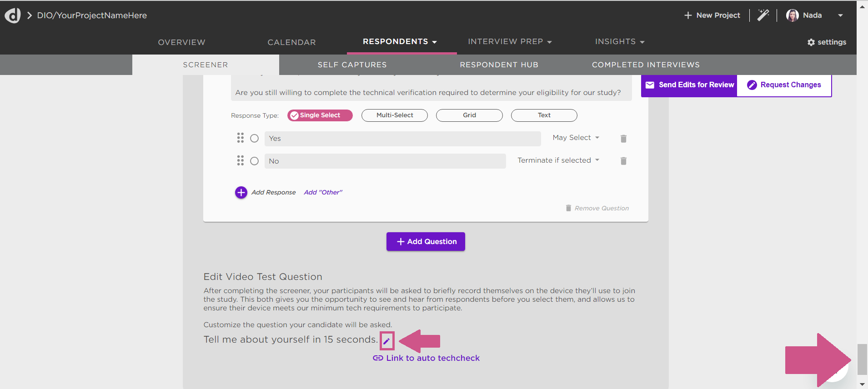The height and width of the screenshot is (389, 868).
Task: Expand the Interview Prep menu
Action: click(x=510, y=42)
